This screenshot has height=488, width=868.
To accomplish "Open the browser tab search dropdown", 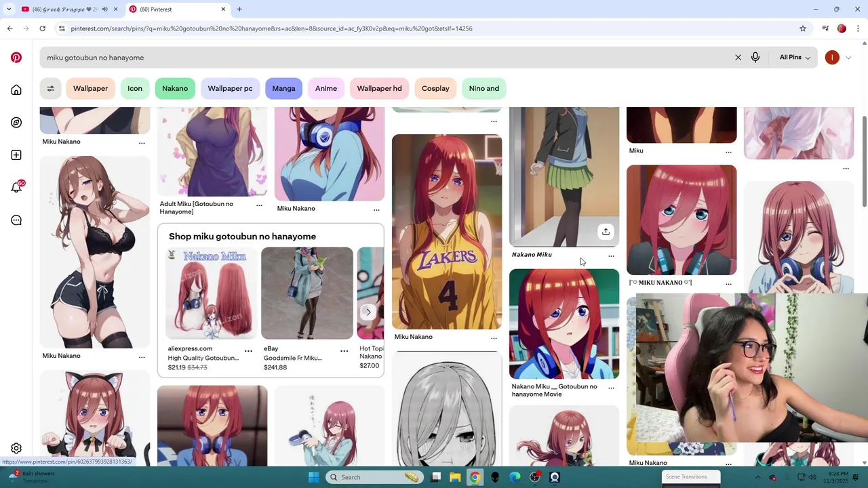I will point(9,9).
